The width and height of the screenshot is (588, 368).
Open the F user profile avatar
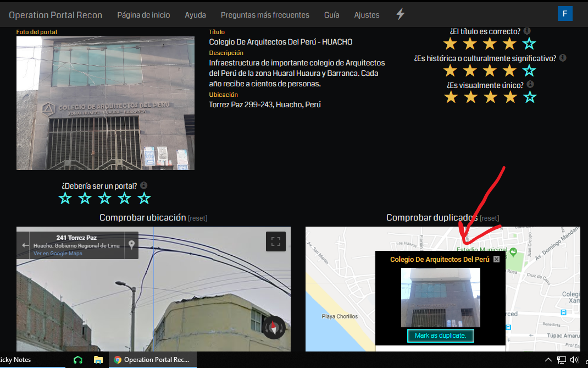click(565, 14)
